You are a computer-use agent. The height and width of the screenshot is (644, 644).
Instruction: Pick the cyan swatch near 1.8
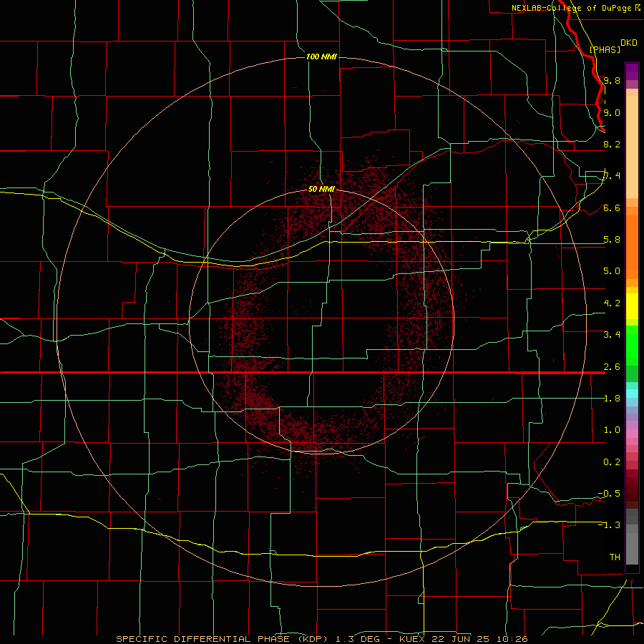pos(632,394)
